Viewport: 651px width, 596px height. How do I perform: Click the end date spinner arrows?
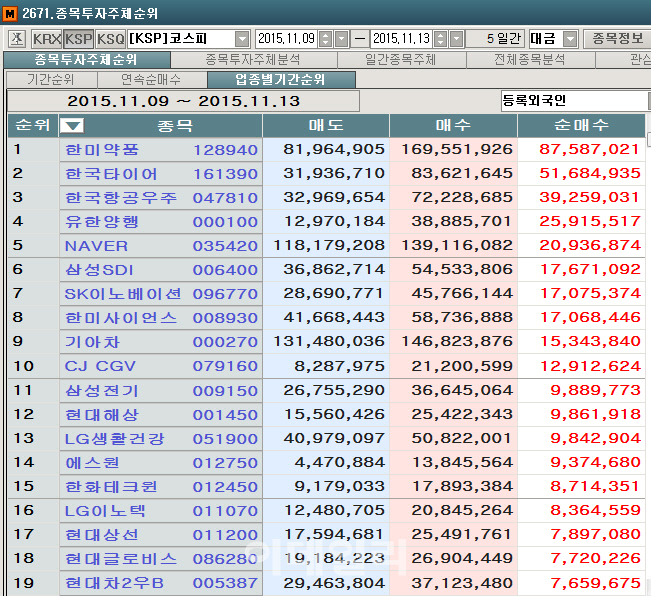441,39
